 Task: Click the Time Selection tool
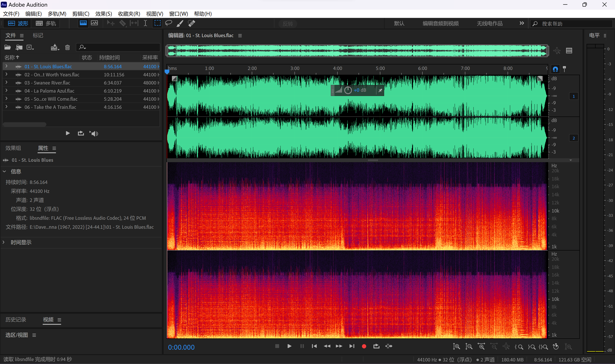pyautogui.click(x=145, y=23)
